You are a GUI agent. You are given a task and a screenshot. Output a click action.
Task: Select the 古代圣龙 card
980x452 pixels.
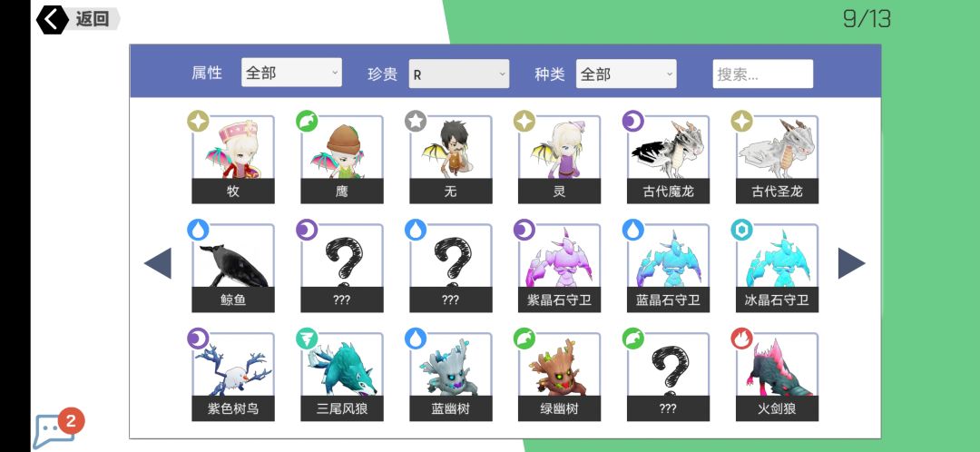(x=777, y=160)
